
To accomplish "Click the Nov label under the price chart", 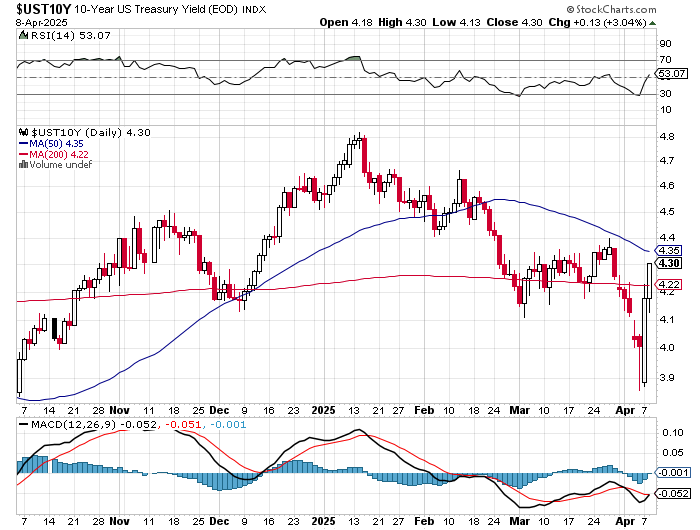I will [120, 410].
